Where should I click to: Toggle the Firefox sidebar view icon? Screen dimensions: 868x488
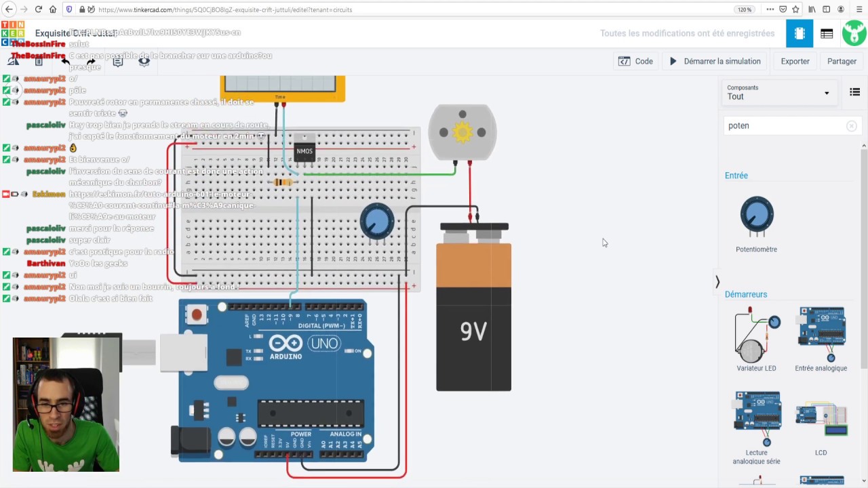click(826, 9)
